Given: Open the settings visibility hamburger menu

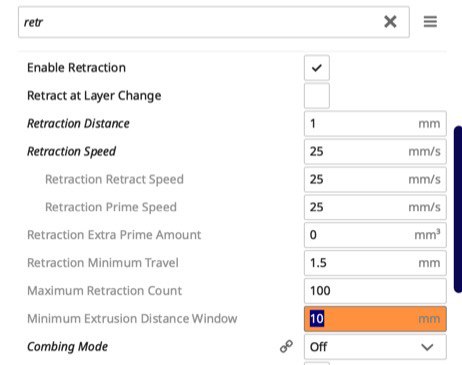Looking at the screenshot, I should [x=430, y=22].
